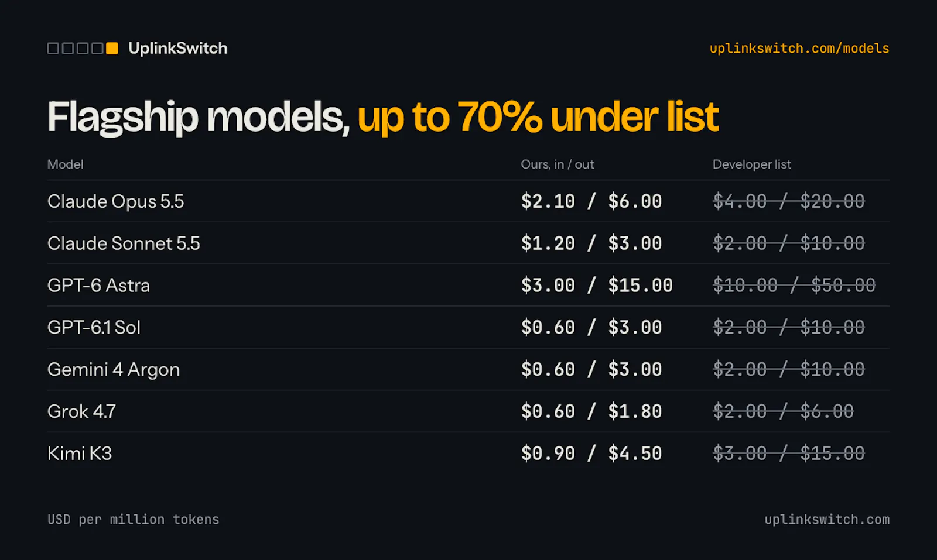Click the footer uplinkswitch.com link

pos(827,520)
